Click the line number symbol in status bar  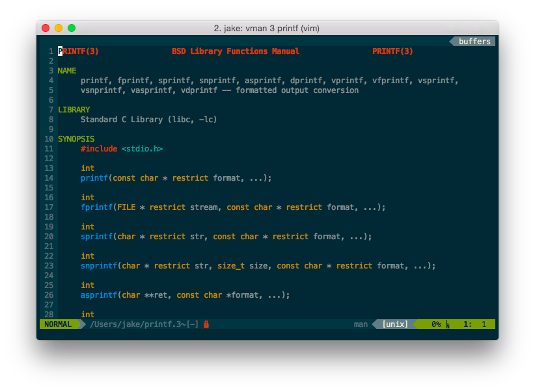pyautogui.click(x=447, y=324)
